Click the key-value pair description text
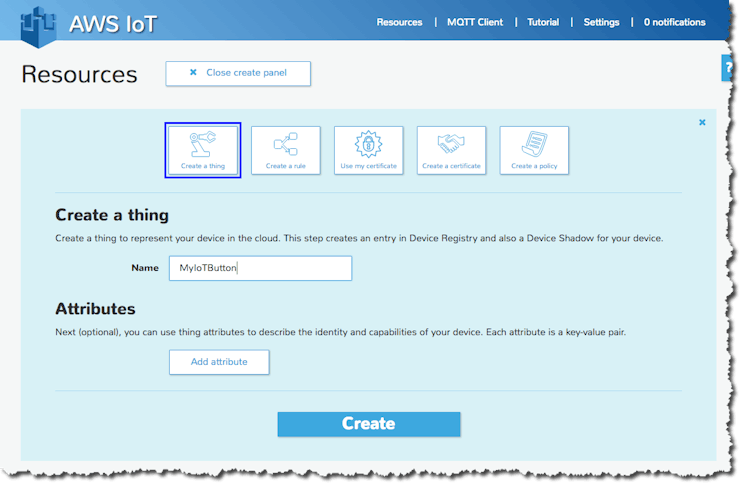The width and height of the screenshot is (740, 483). click(340, 332)
